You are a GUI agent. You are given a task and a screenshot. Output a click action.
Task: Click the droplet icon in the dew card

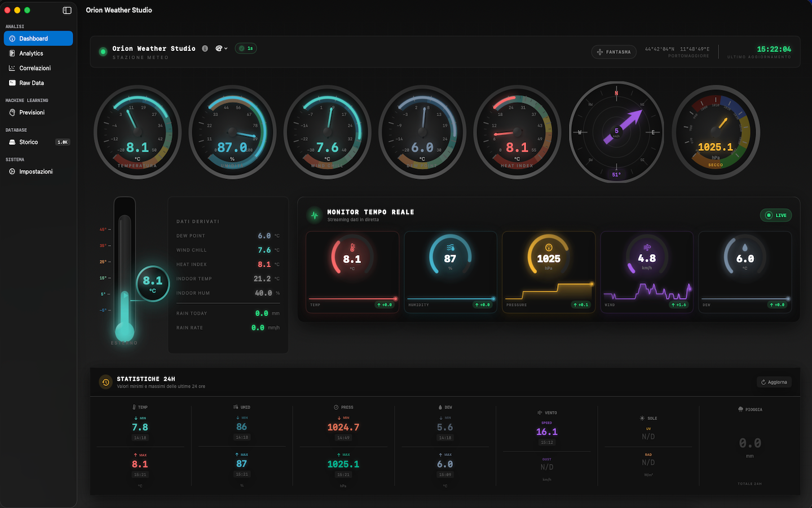pyautogui.click(x=745, y=247)
